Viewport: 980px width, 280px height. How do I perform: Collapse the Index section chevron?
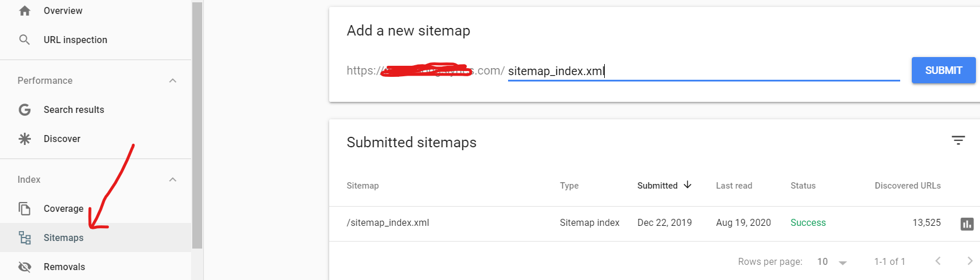172,179
